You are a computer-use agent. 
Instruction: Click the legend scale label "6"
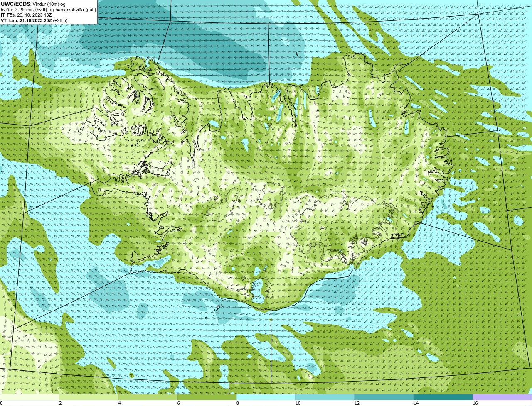pyautogui.click(x=178, y=403)
